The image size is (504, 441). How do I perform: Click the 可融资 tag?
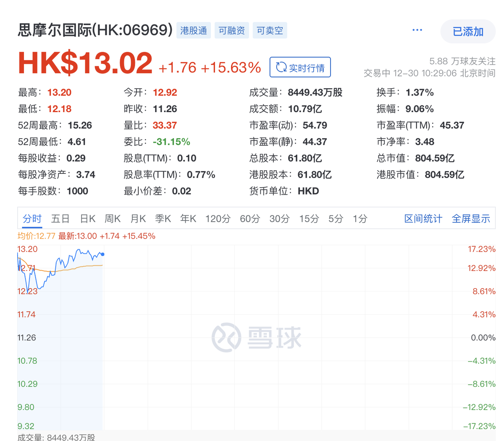click(x=232, y=31)
